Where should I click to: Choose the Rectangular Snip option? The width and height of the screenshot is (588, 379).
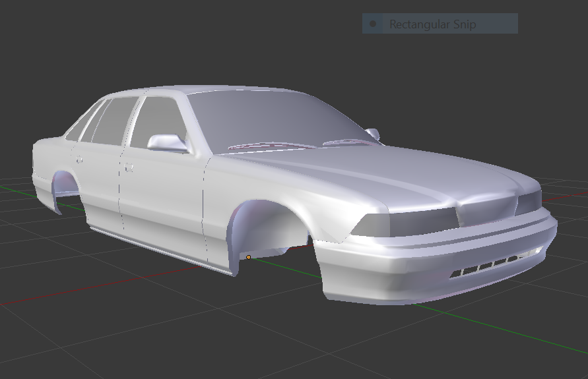(440, 24)
